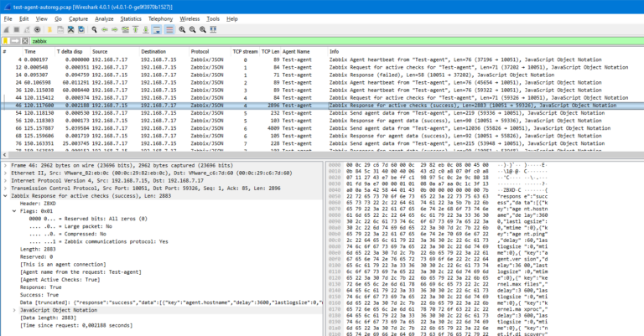Select packet 14 Response (failed) row

coord(322,75)
